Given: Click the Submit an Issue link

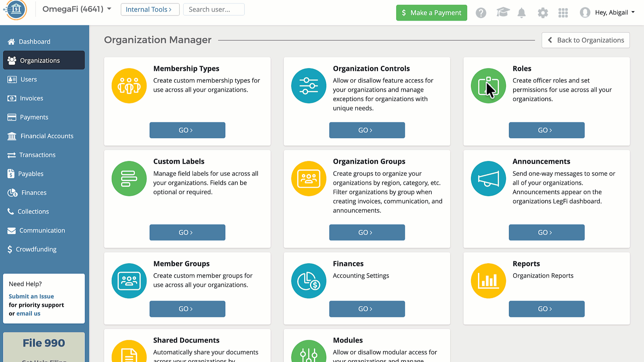Looking at the screenshot, I should [x=31, y=296].
